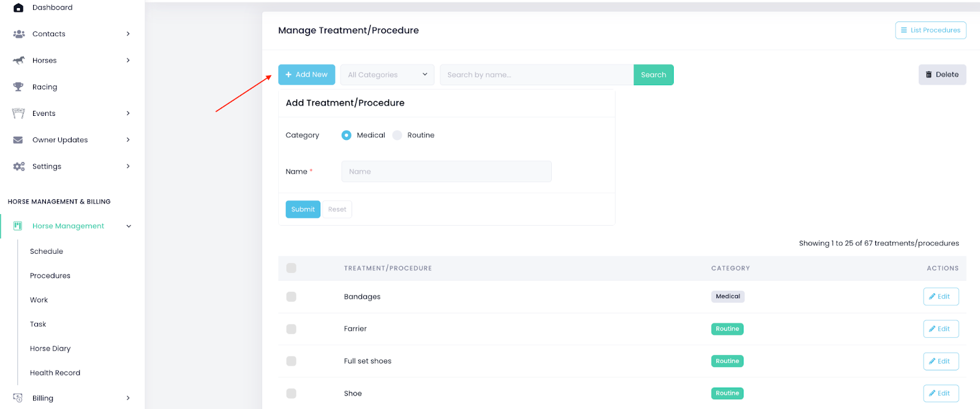Image resolution: width=980 pixels, height=409 pixels.
Task: Select the Routine category radio button
Action: 398,136
